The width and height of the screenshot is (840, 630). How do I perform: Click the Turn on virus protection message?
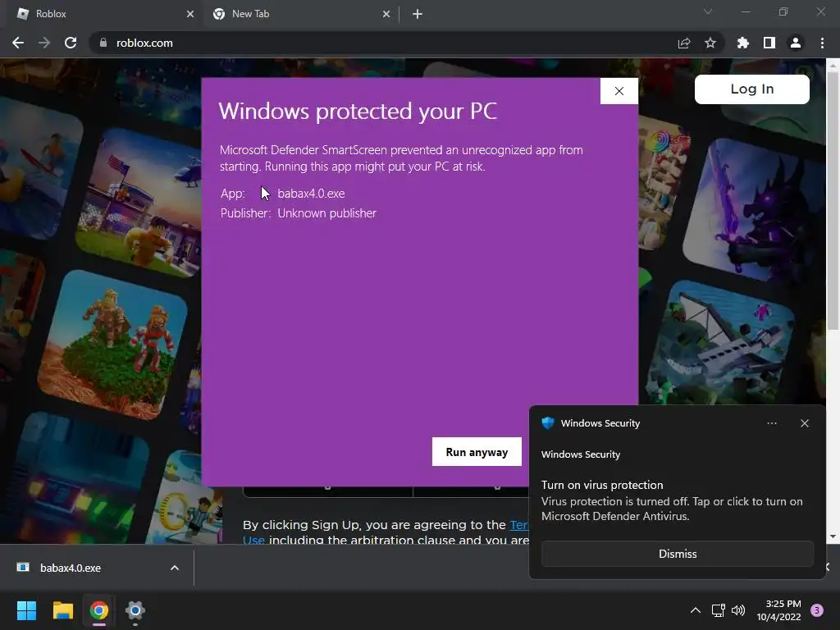tap(673, 500)
